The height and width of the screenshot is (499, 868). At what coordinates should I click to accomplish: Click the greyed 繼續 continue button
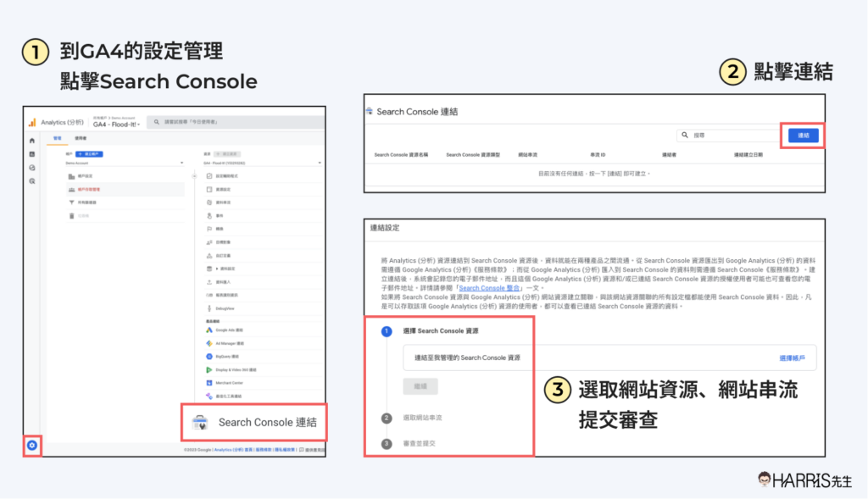[x=420, y=386]
